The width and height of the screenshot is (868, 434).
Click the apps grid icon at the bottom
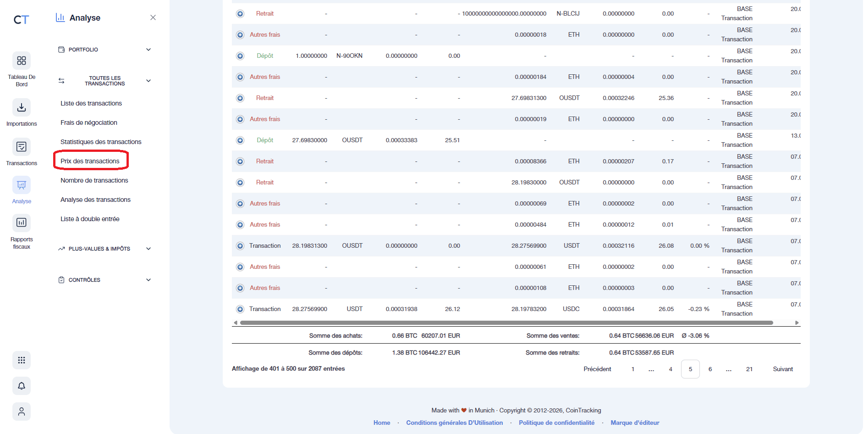tap(21, 360)
